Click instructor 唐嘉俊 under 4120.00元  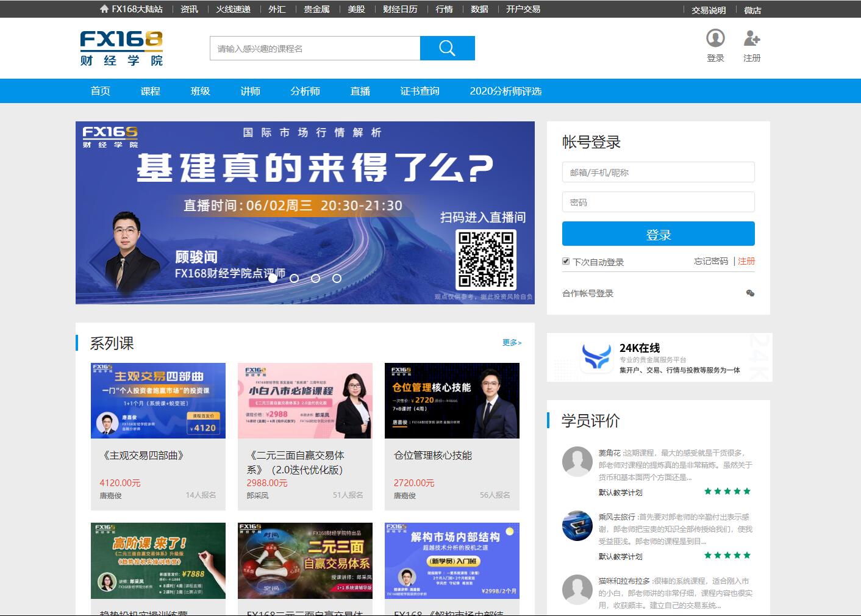(x=110, y=496)
